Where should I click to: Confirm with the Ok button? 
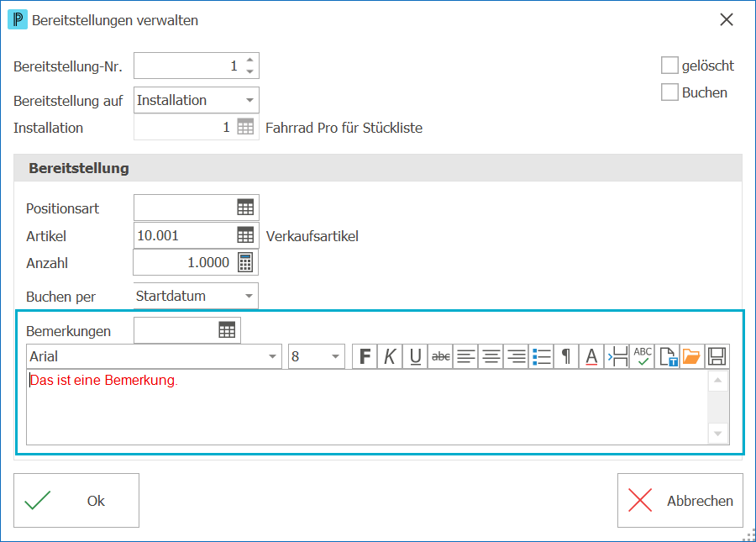[76, 501]
